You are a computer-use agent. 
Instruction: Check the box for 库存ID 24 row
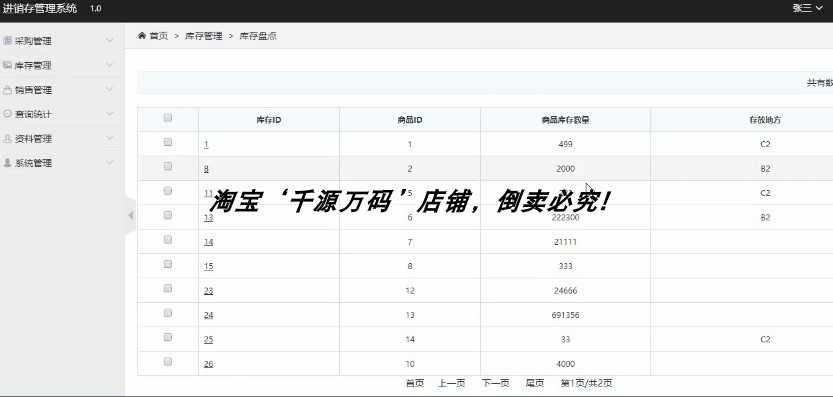coord(168,313)
